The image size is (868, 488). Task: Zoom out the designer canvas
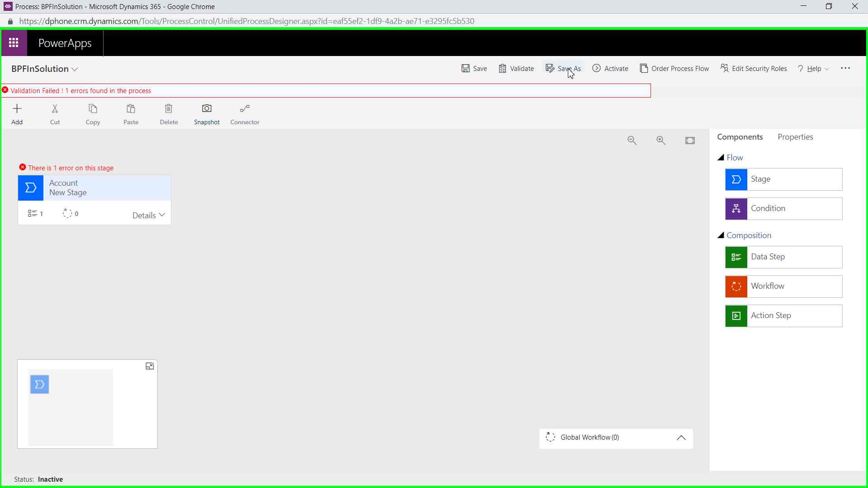(x=632, y=141)
